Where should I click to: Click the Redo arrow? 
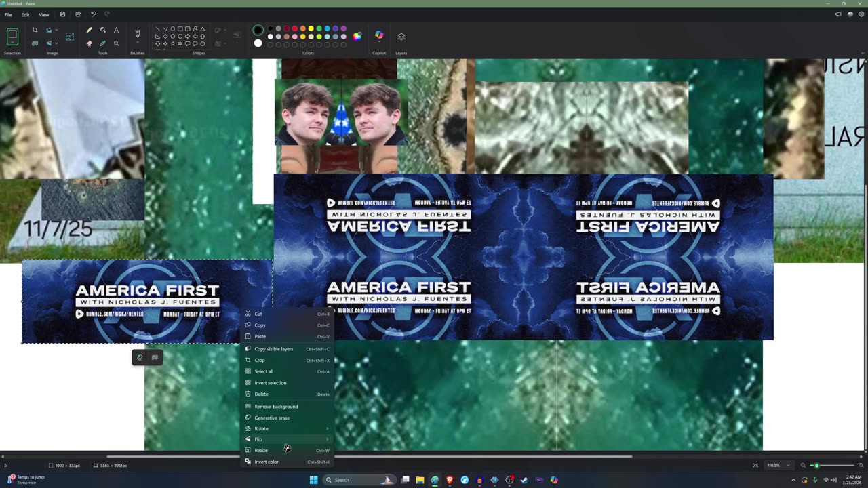coord(106,14)
